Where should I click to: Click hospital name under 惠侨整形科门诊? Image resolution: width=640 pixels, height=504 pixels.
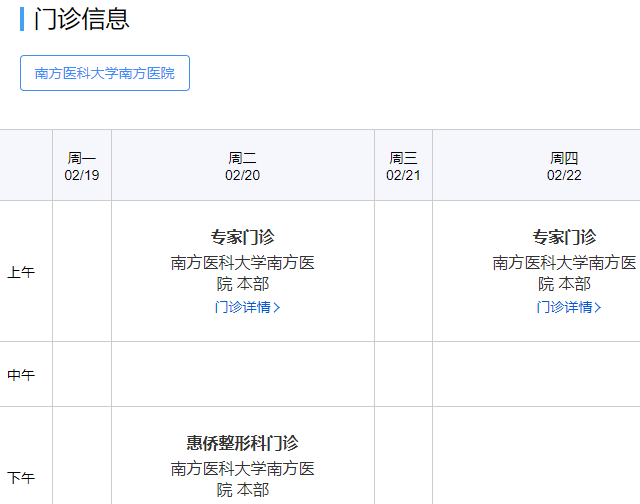click(242, 478)
